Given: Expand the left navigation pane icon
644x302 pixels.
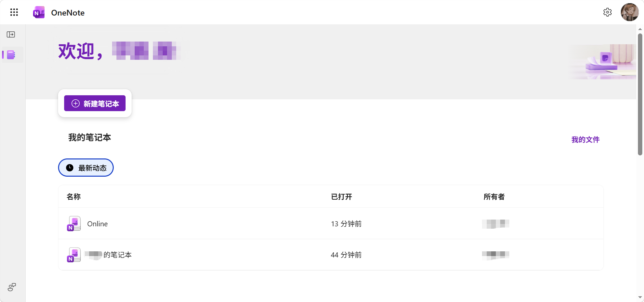Looking at the screenshot, I should tap(11, 34).
